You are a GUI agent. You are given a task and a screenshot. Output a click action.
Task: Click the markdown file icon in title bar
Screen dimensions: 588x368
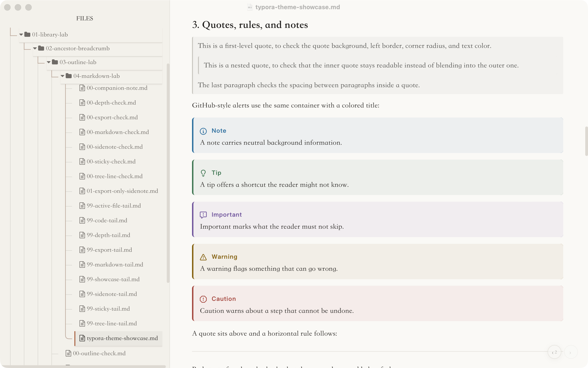[250, 7]
